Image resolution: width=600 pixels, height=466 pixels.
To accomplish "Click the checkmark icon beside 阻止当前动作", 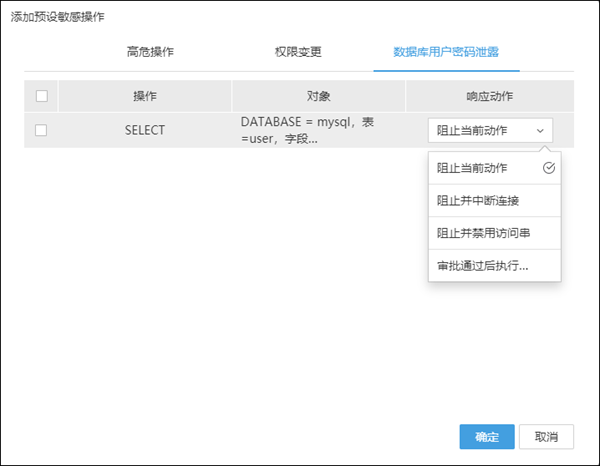I will 548,168.
